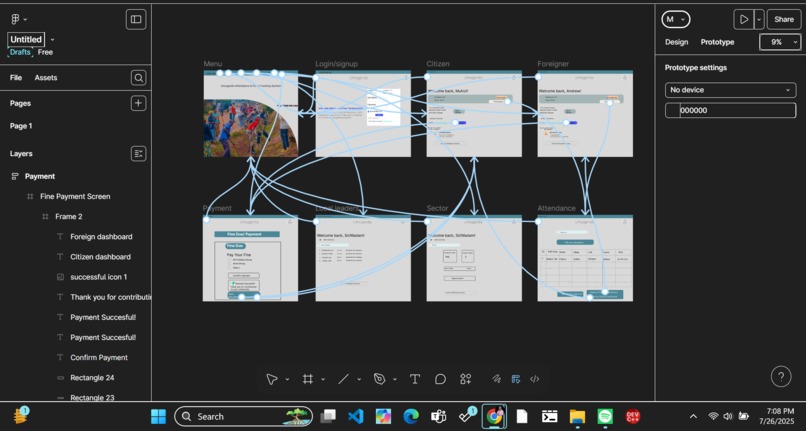Image resolution: width=806 pixels, height=431 pixels.
Task: Expand the Frame tool options chevron
Action: click(323, 380)
